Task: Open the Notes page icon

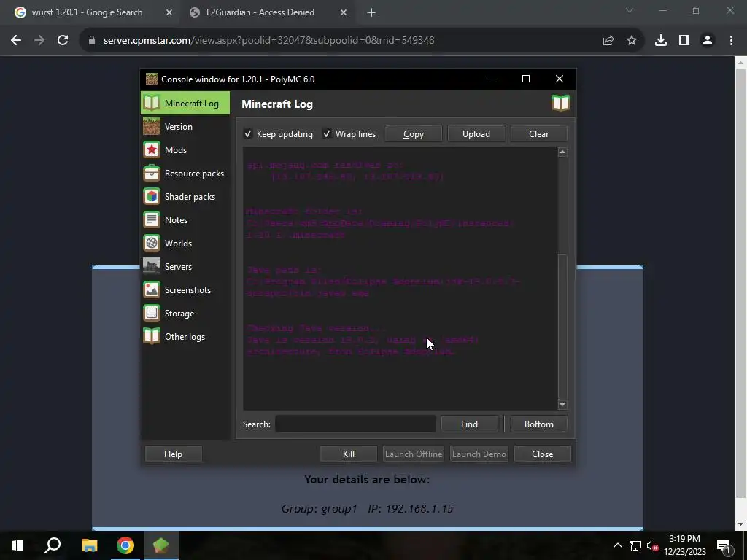Action: pyautogui.click(x=152, y=219)
